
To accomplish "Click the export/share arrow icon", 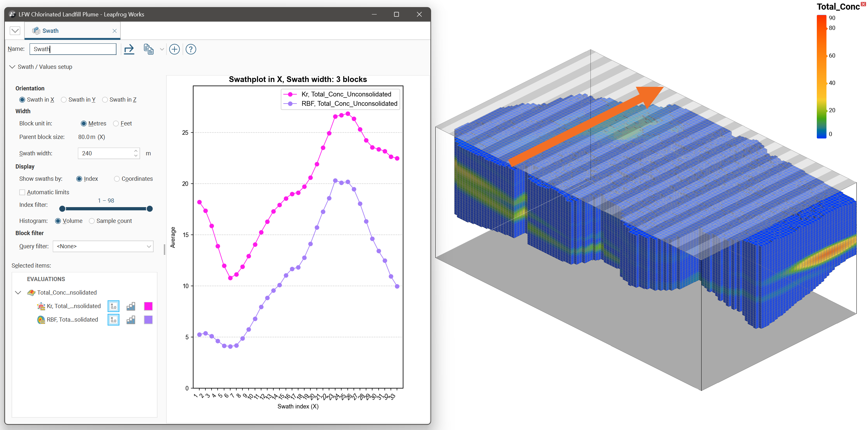I will click(x=129, y=50).
